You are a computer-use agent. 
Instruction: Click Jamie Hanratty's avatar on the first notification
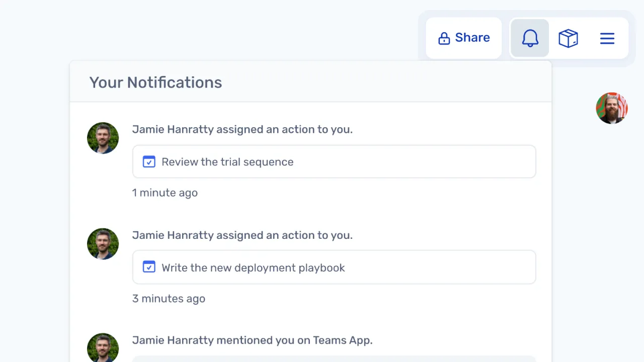tap(103, 138)
